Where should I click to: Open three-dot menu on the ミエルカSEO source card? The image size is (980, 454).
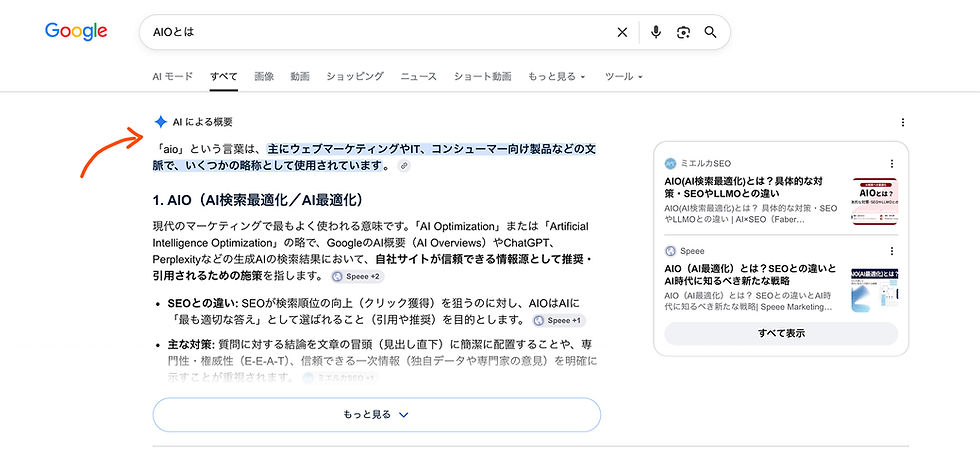pyautogui.click(x=892, y=164)
